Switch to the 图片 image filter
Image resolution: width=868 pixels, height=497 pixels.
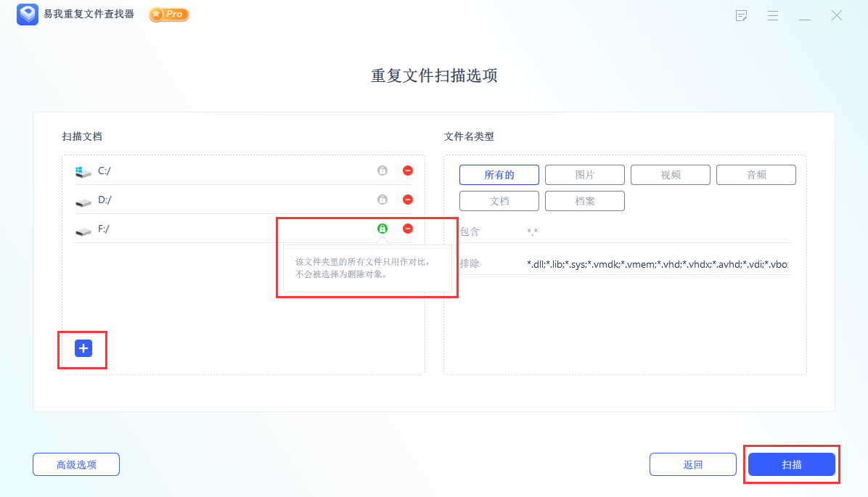point(584,174)
